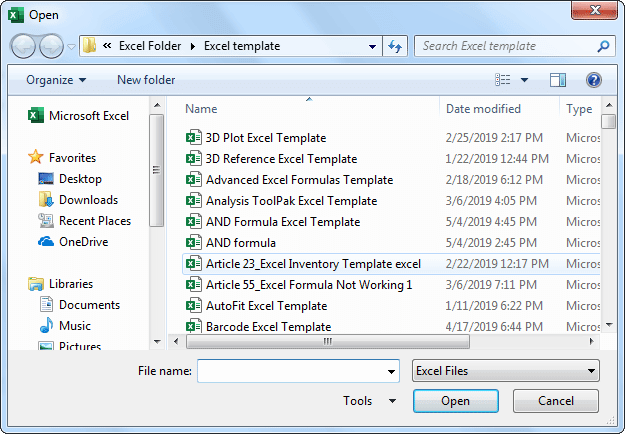This screenshot has width=625, height=434.
Task: Toggle the preview pane icon
Action: 558,80
